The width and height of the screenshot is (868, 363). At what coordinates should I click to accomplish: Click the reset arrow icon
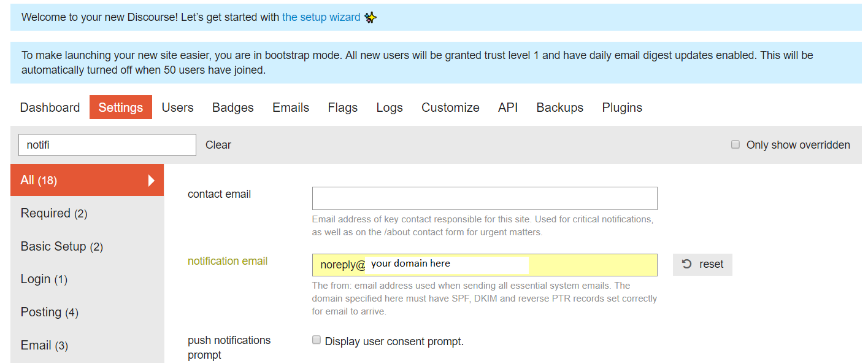pos(687,264)
